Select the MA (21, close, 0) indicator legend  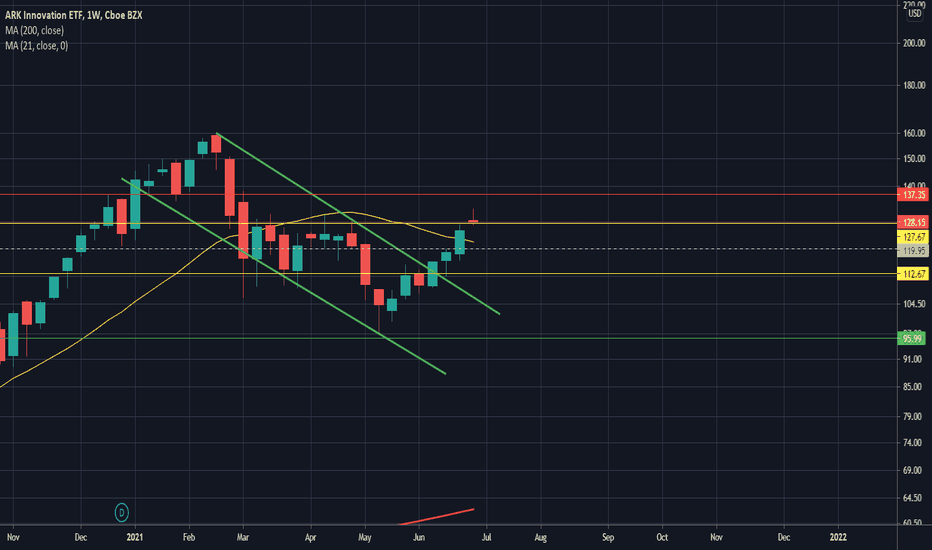click(x=36, y=46)
